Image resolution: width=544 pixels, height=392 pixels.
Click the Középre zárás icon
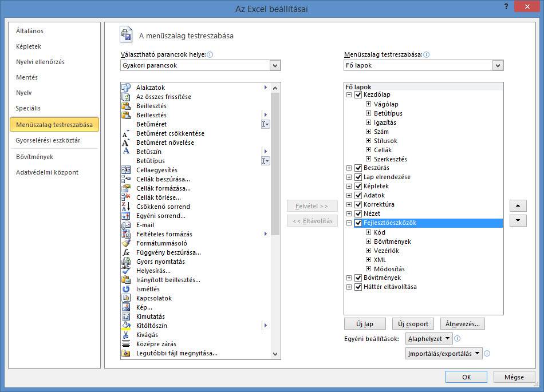[x=126, y=344]
